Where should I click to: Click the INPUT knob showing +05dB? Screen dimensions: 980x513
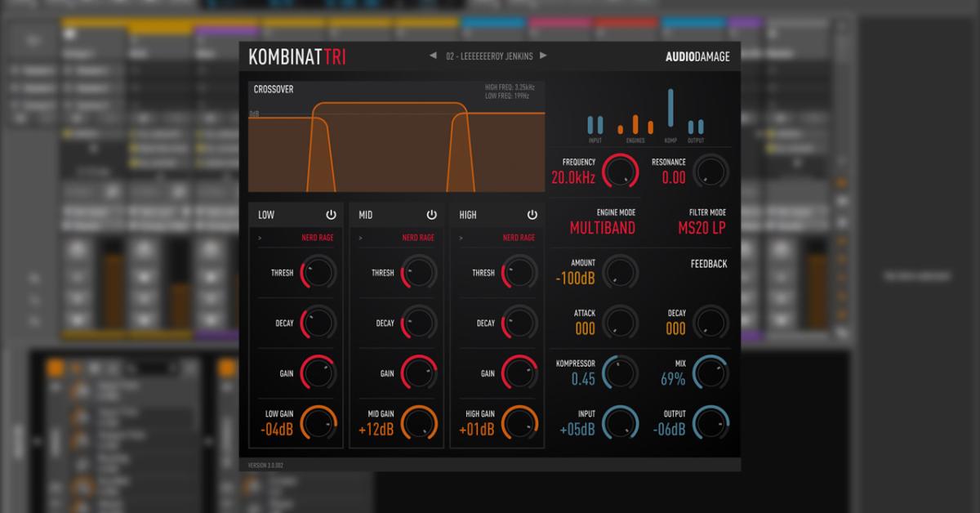(618, 423)
